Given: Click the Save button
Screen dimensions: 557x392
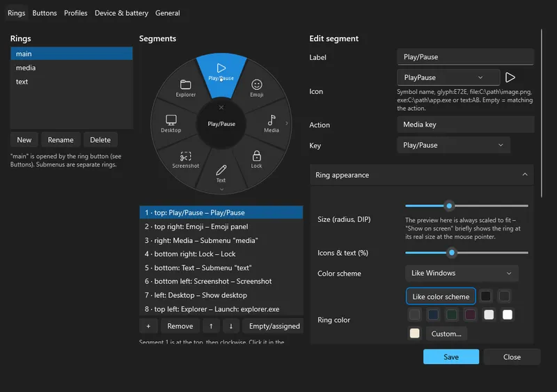Looking at the screenshot, I should [x=451, y=356].
